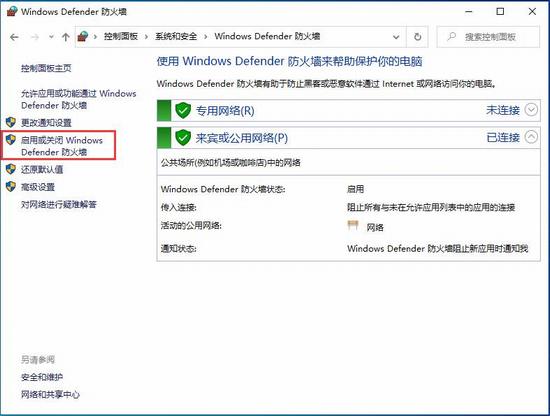The height and width of the screenshot is (416, 550).
Task: Click the shield icon beside 更改通知设置
Action: [11, 122]
